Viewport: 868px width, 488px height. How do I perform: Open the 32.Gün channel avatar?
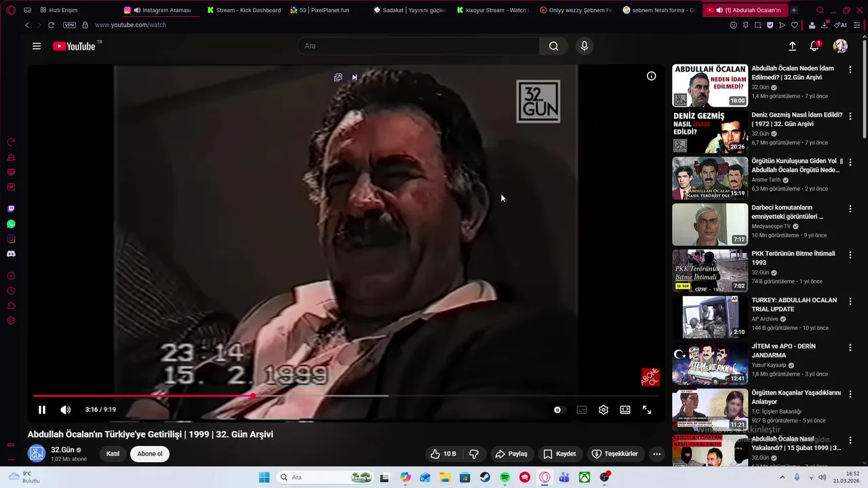click(37, 453)
